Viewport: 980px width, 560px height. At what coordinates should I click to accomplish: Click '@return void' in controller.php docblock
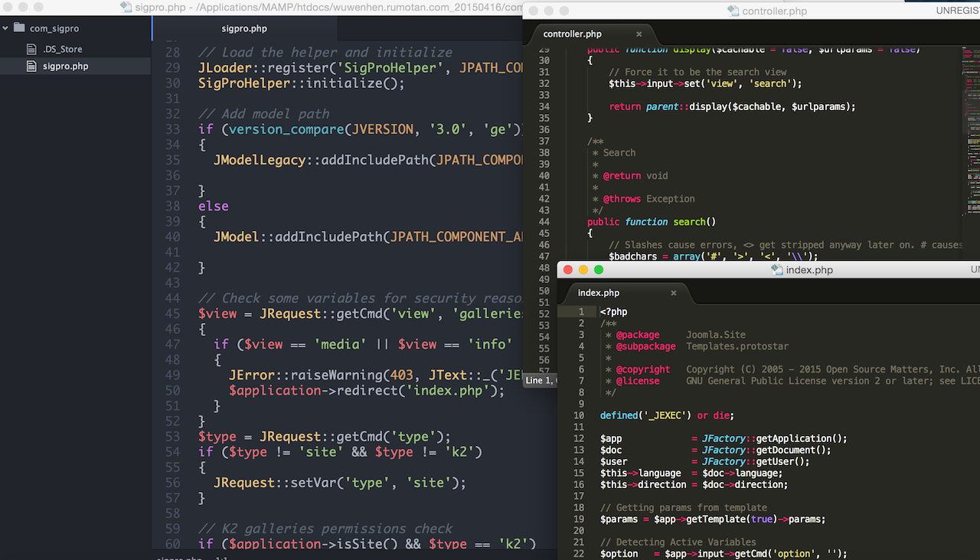pos(635,175)
